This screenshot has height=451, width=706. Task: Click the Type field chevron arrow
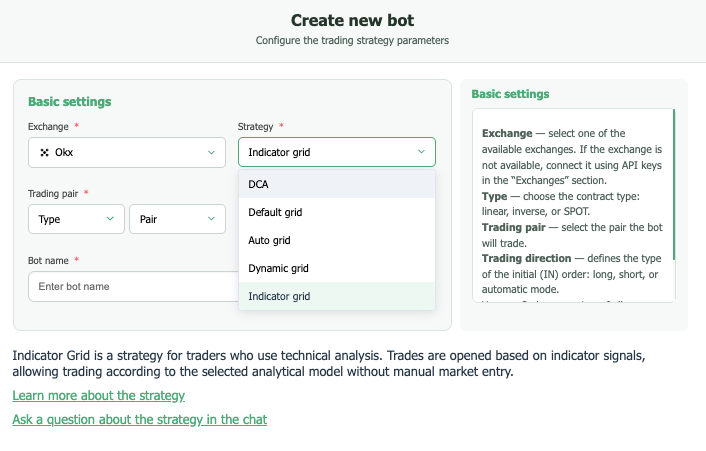[109, 219]
